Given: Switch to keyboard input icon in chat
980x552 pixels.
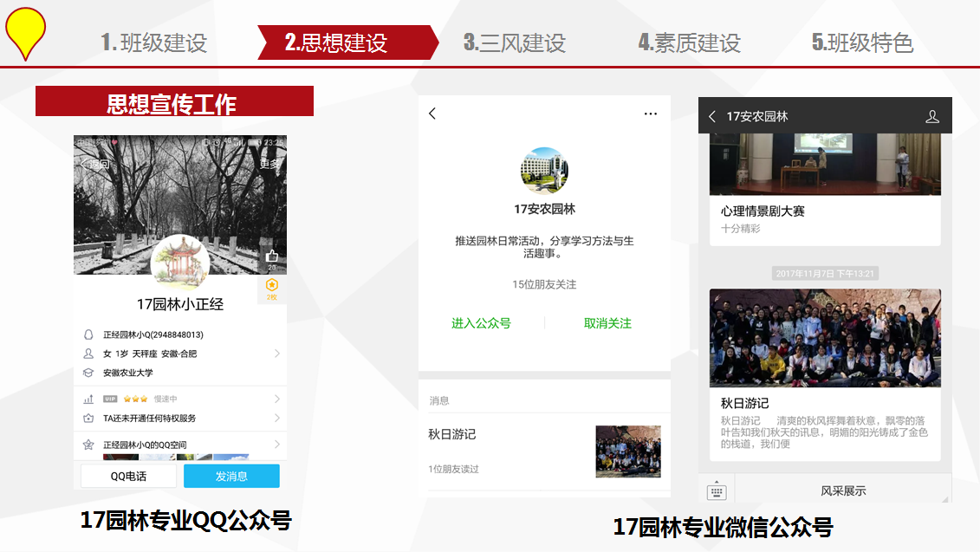Looking at the screenshot, I should point(717,491).
